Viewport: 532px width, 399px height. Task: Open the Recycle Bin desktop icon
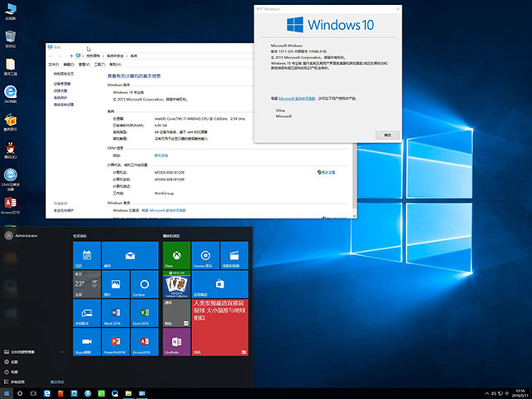click(x=11, y=38)
